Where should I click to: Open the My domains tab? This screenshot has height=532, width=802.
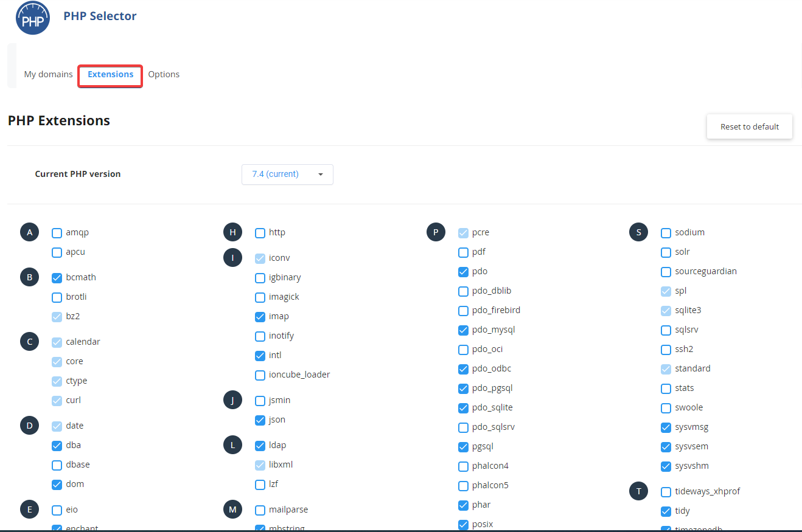(48, 74)
